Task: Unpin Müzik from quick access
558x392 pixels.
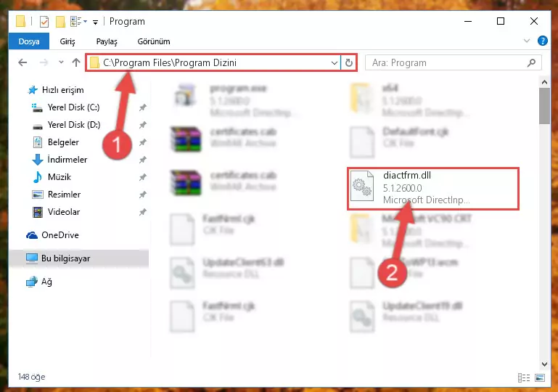Action: pos(143,177)
